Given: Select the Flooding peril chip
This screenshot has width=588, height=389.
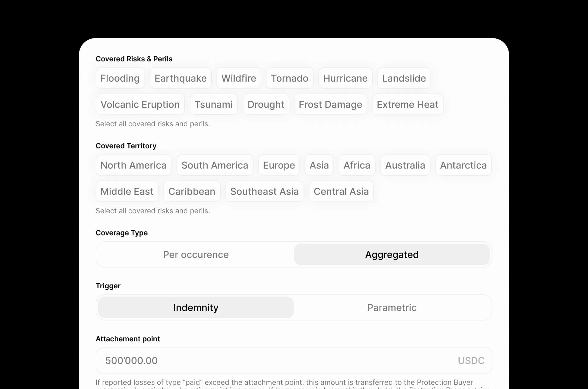Looking at the screenshot, I should (120, 78).
